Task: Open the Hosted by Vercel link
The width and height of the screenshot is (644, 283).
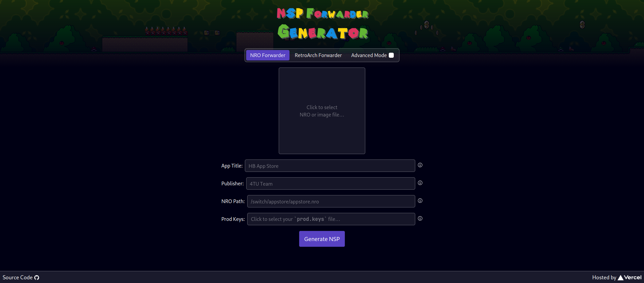Action: 617,278
